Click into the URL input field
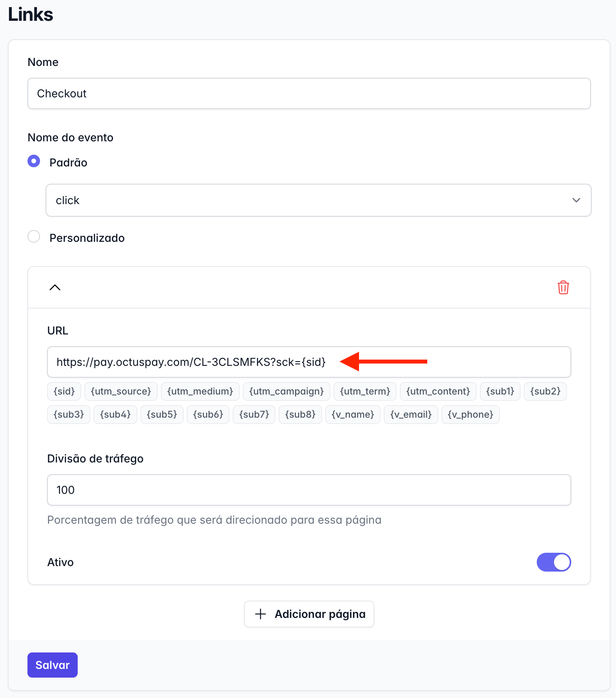This screenshot has height=698, width=616. 309,362
